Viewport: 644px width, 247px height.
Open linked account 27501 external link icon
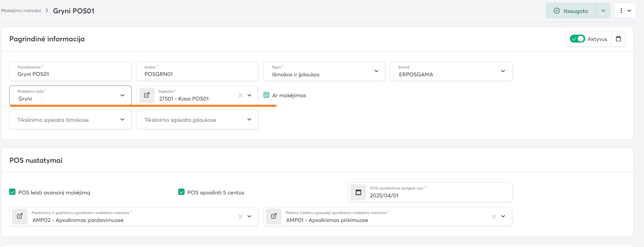[147, 95]
